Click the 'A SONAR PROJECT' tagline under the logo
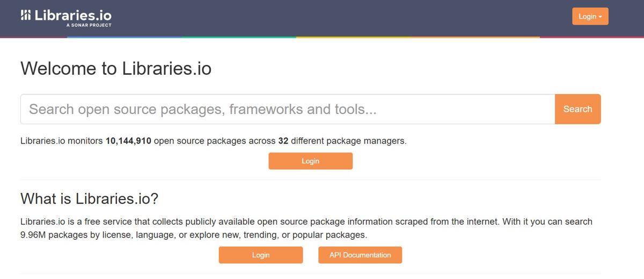The width and height of the screenshot is (644, 279). coord(89,25)
